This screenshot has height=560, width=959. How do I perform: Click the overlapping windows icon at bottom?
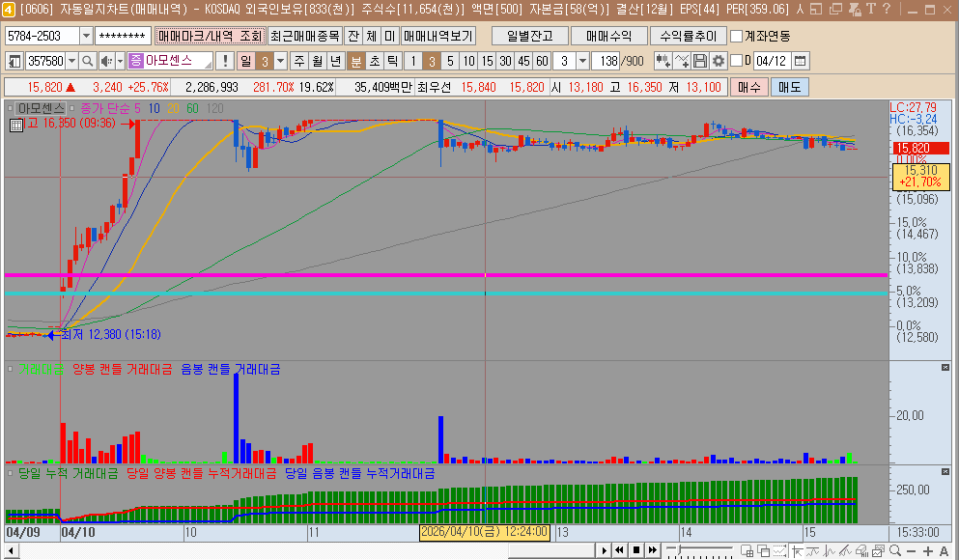coord(763,550)
